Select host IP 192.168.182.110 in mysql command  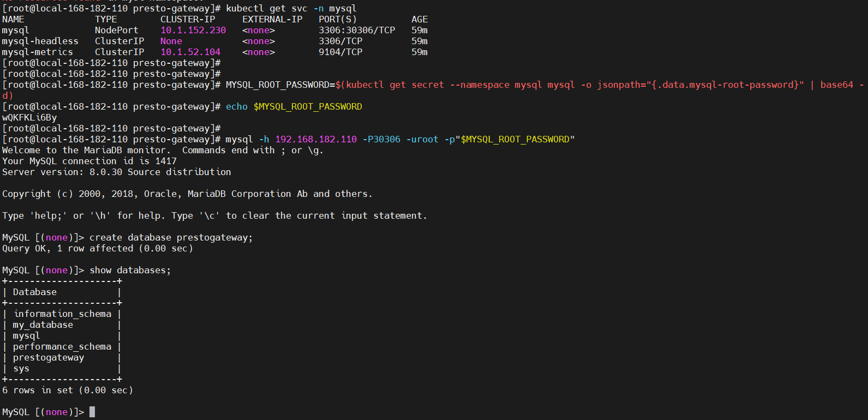click(316, 140)
